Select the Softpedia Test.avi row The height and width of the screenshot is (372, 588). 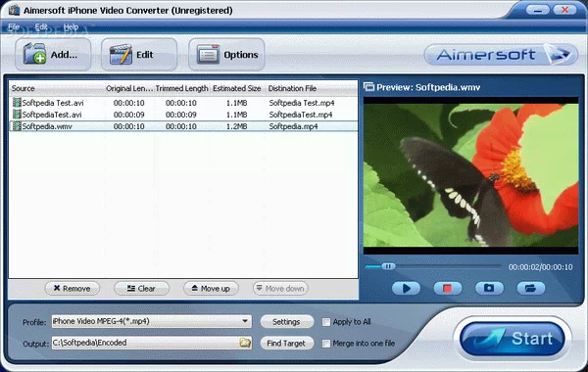[183, 103]
